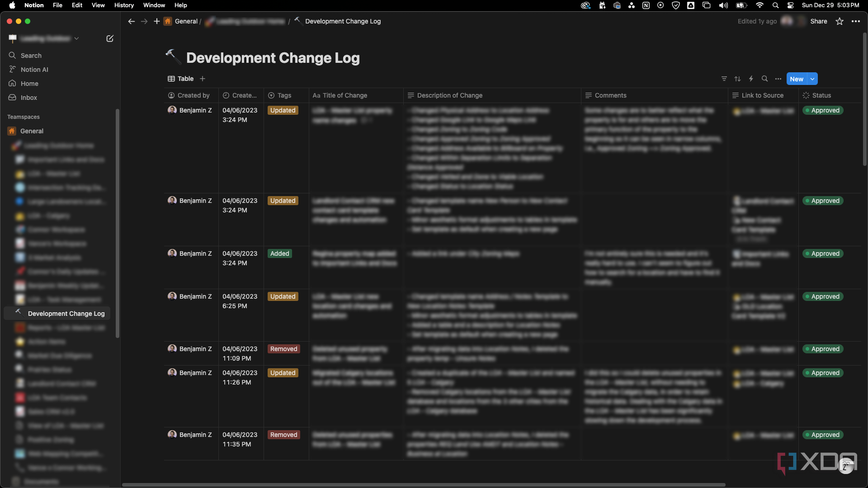Click the View menu in menu bar
Image resolution: width=868 pixels, height=488 pixels.
tap(97, 5)
